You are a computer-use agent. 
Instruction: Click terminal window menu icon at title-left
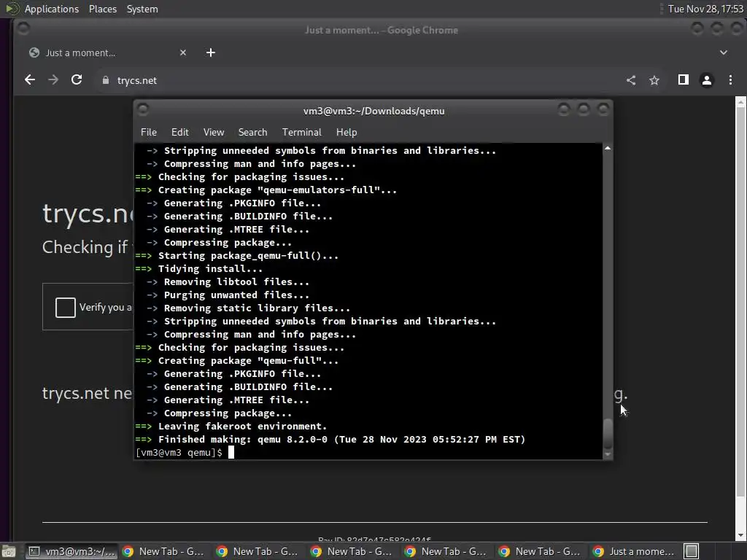pos(143,110)
